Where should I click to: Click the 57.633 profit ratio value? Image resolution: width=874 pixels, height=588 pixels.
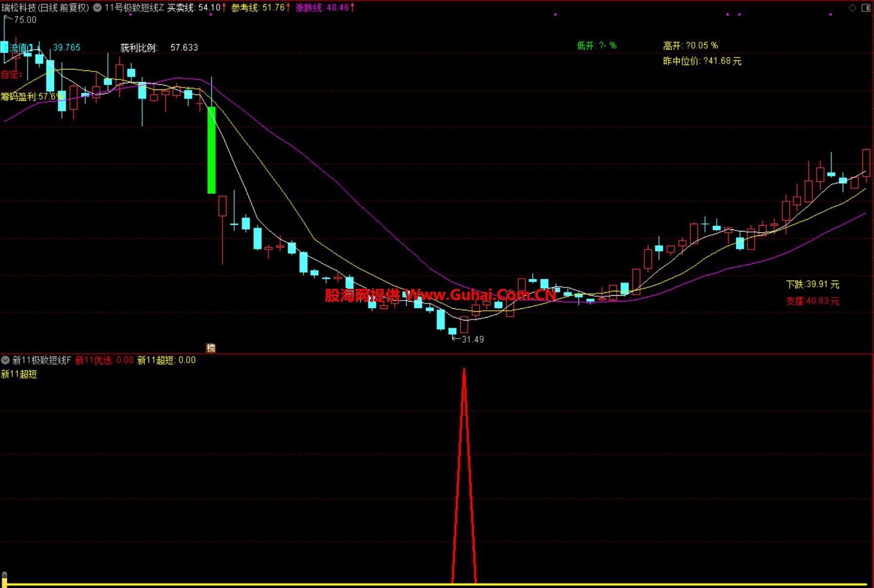[184, 48]
